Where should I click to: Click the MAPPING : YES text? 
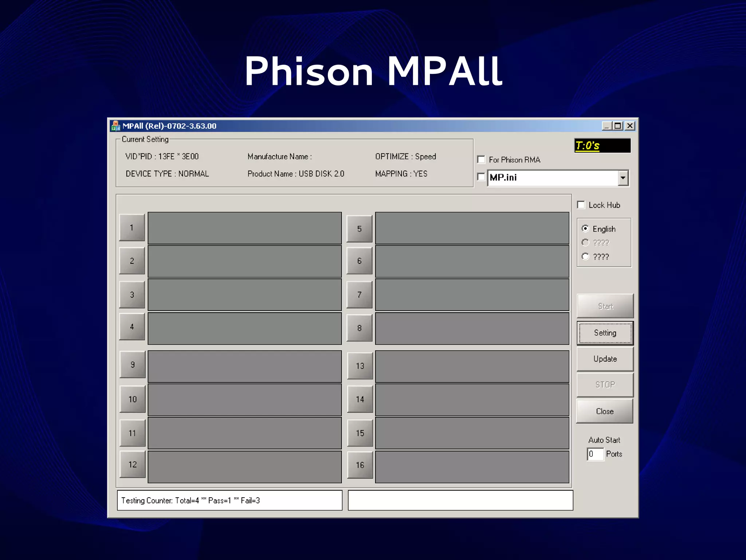[401, 174]
